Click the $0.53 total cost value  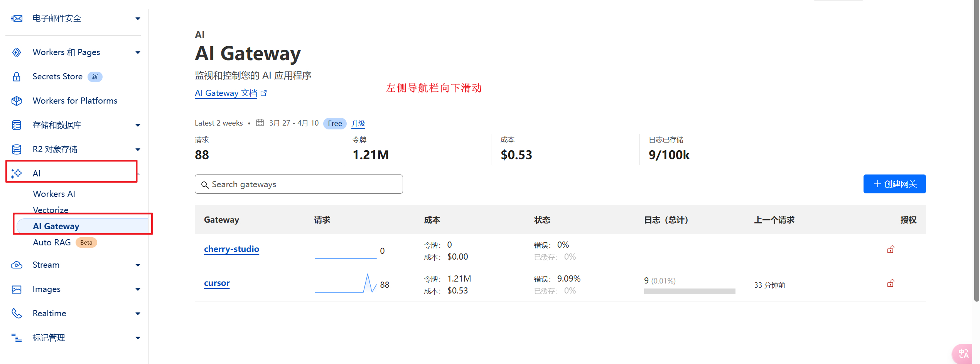[516, 155]
